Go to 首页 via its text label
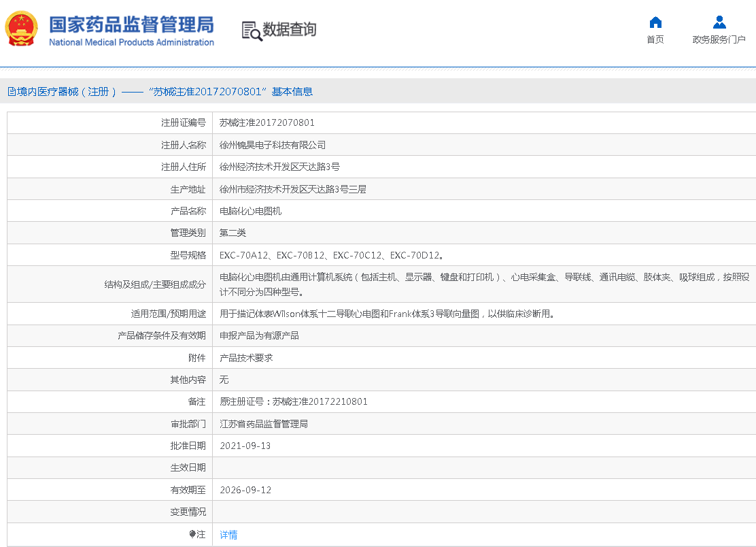The width and height of the screenshot is (756, 547). tap(655, 40)
